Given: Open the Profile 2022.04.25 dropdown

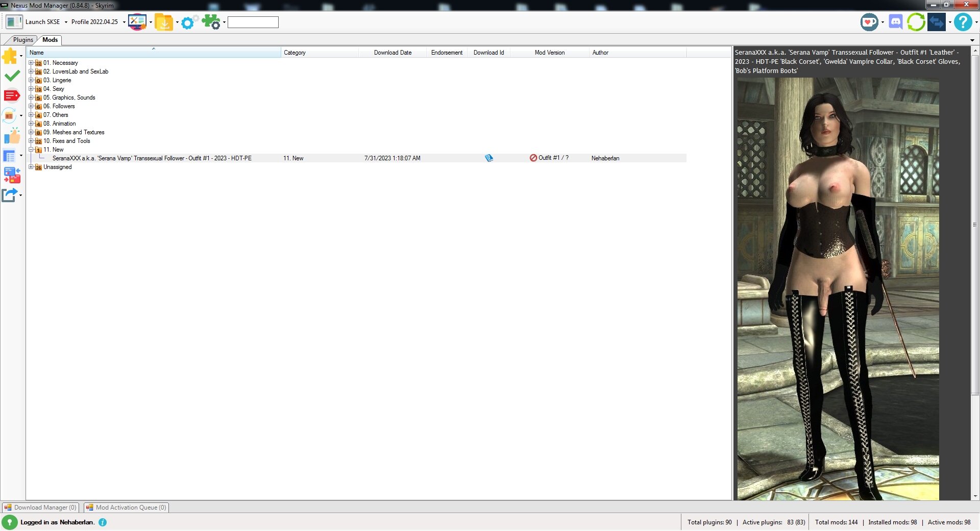Looking at the screenshot, I should pos(124,22).
